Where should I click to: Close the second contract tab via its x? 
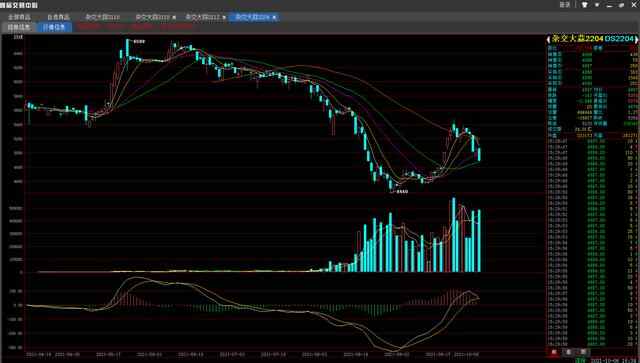pos(174,18)
